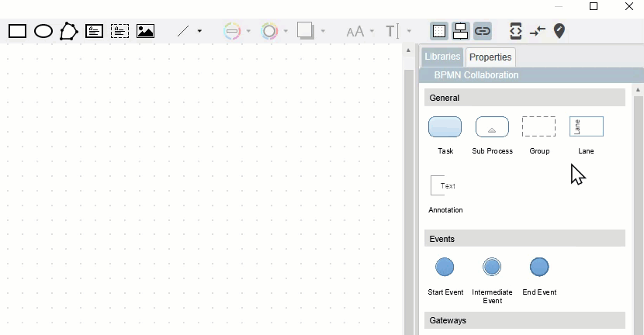Toggle the snap to objects button

460,31
